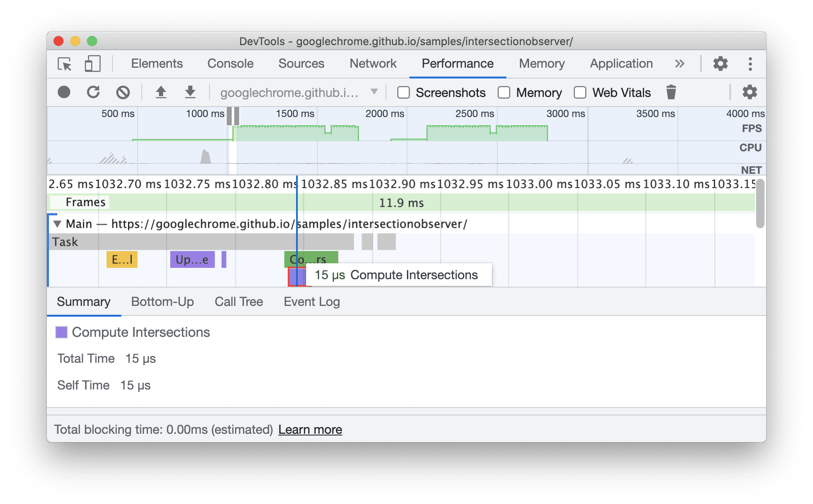Open the URL bar profile dropdown
The image size is (813, 504).
pyautogui.click(x=376, y=92)
